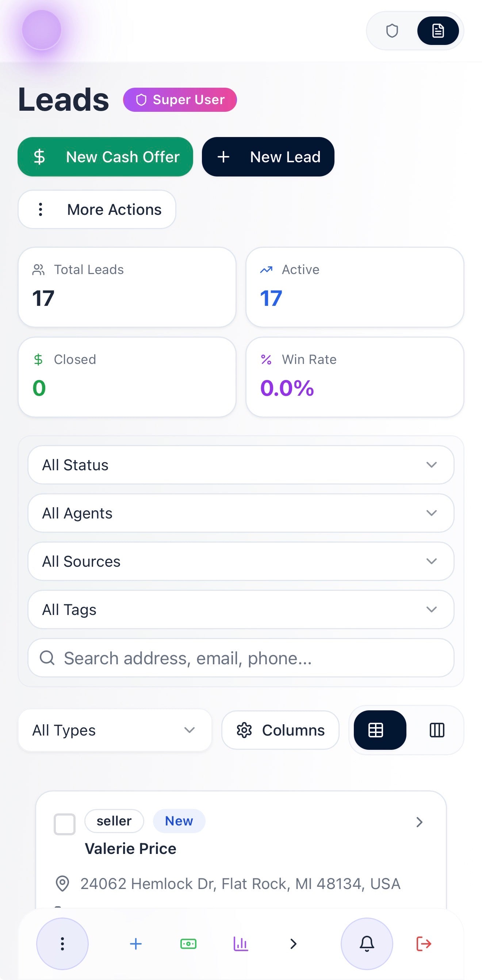Open the notifications bell
Viewport: 482px width, 980px height.
click(367, 943)
